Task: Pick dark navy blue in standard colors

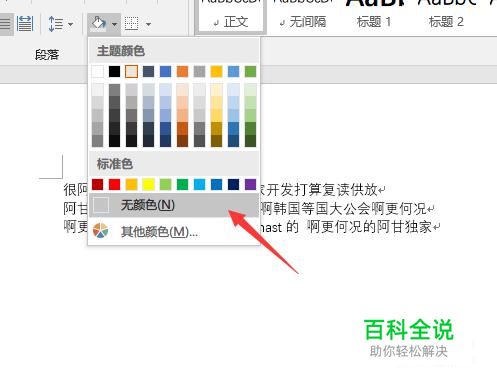Action: click(x=233, y=184)
